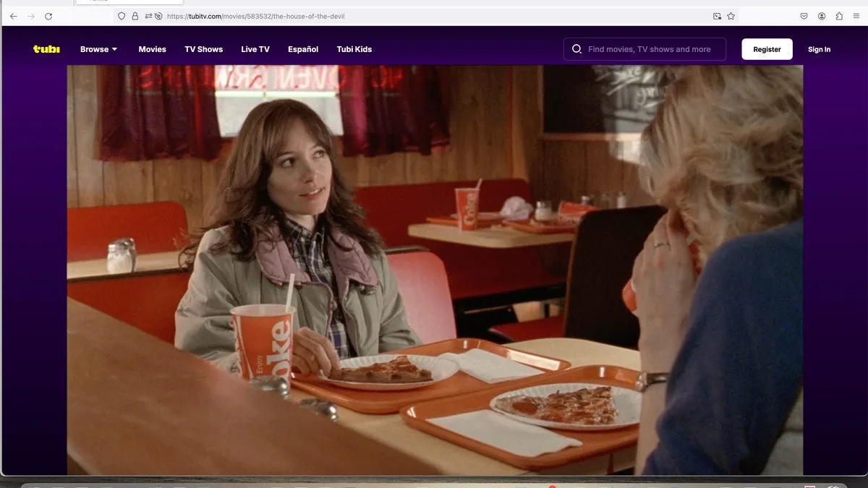The width and height of the screenshot is (868, 488).
Task: Click the Sign In link
Action: coord(819,49)
